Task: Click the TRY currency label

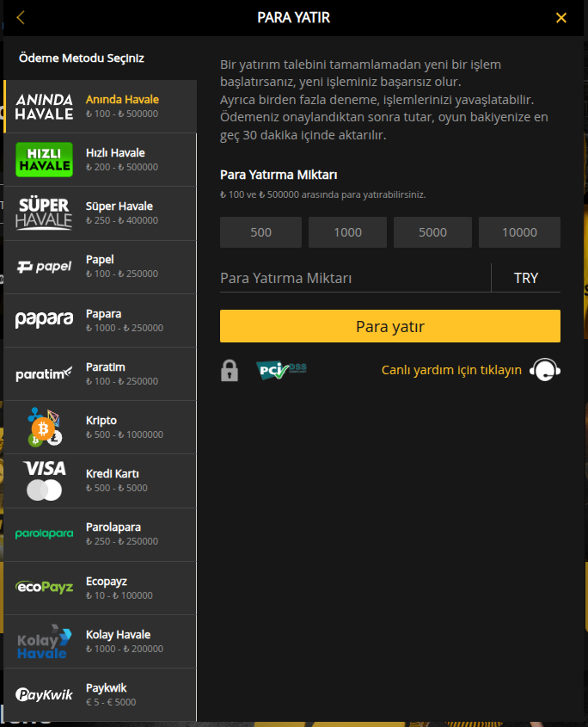Action: (x=526, y=278)
